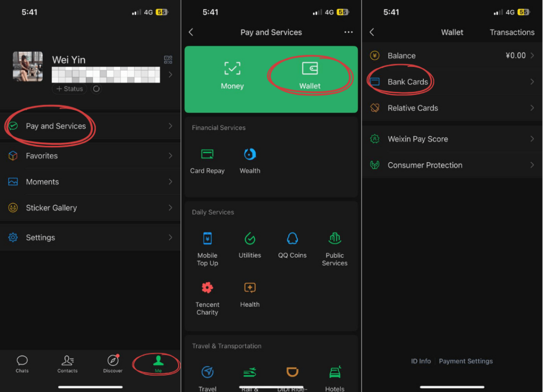Open the three-dot more menu
The image size is (543, 392).
pos(348,32)
